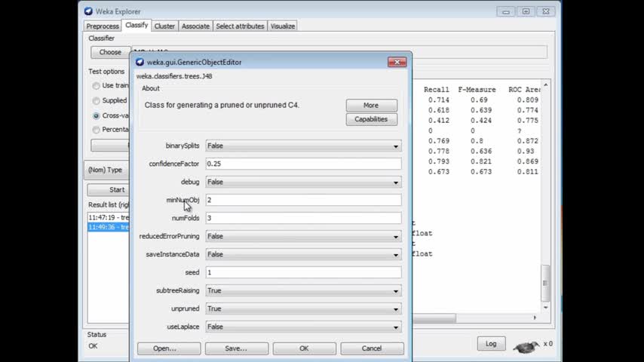Select the Cross-validation radio button
644x362 pixels.
(x=96, y=116)
